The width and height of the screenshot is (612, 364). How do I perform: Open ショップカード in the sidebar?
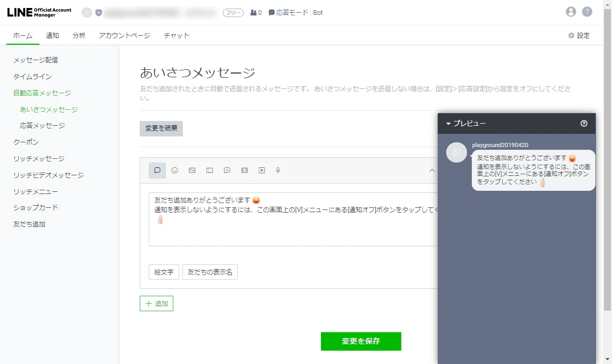[x=36, y=207]
